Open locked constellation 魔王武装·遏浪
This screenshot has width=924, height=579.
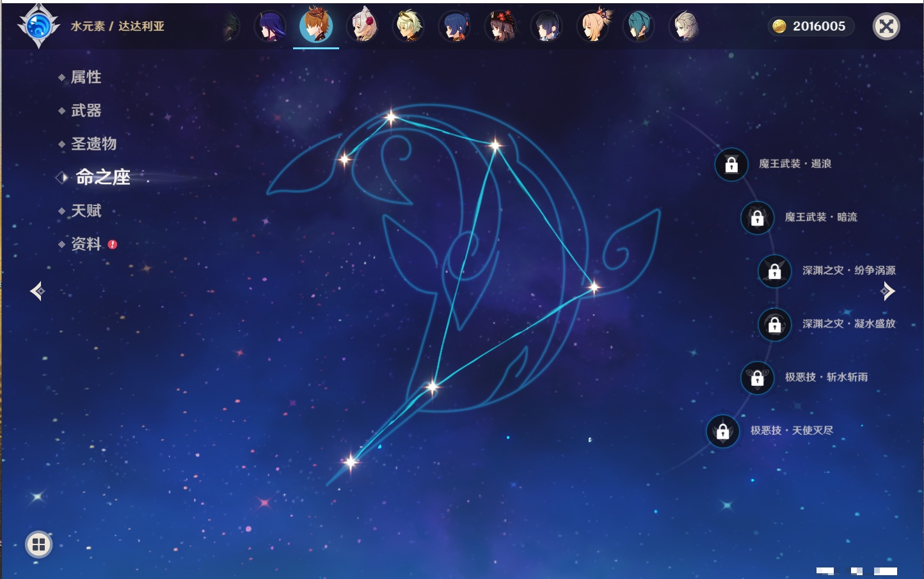point(731,164)
